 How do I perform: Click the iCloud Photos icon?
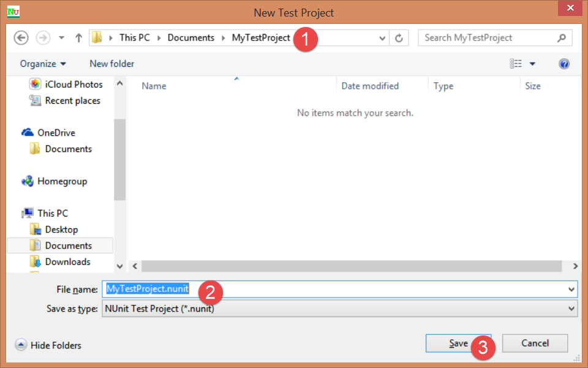[35, 84]
